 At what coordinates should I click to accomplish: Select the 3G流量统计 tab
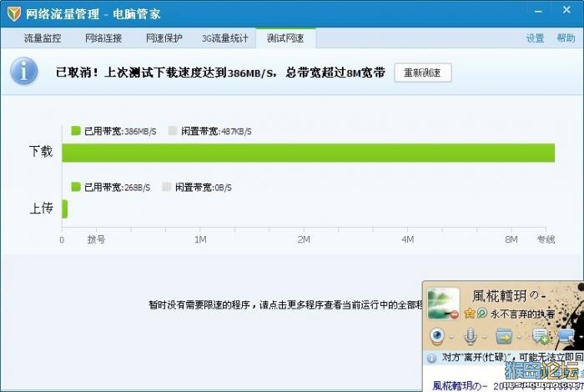click(x=225, y=38)
